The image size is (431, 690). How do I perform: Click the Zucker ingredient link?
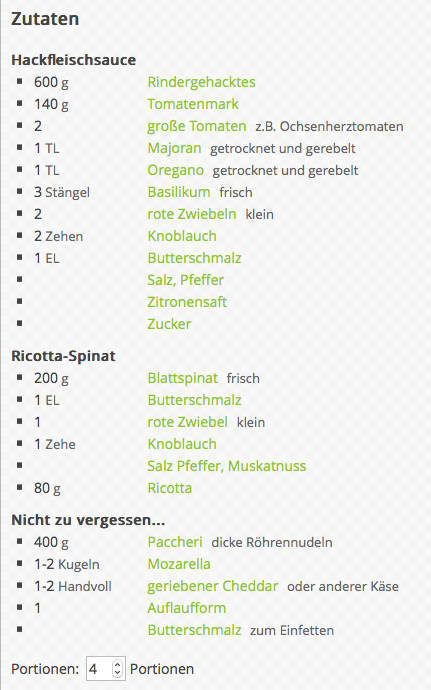[169, 324]
